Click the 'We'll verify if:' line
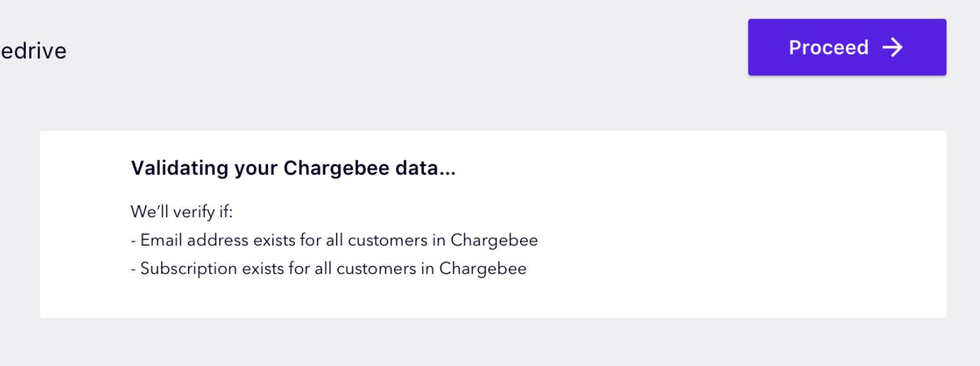This screenshot has width=980, height=366. click(182, 211)
